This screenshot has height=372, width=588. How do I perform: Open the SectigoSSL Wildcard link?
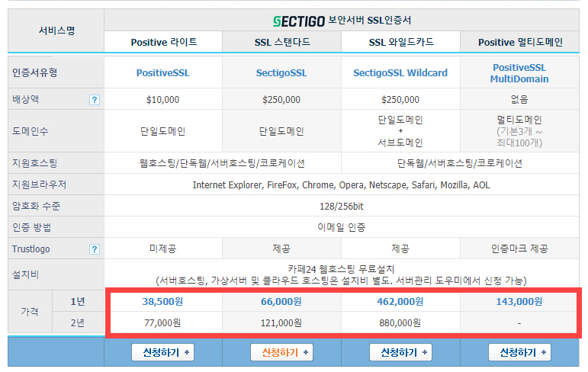coord(400,72)
